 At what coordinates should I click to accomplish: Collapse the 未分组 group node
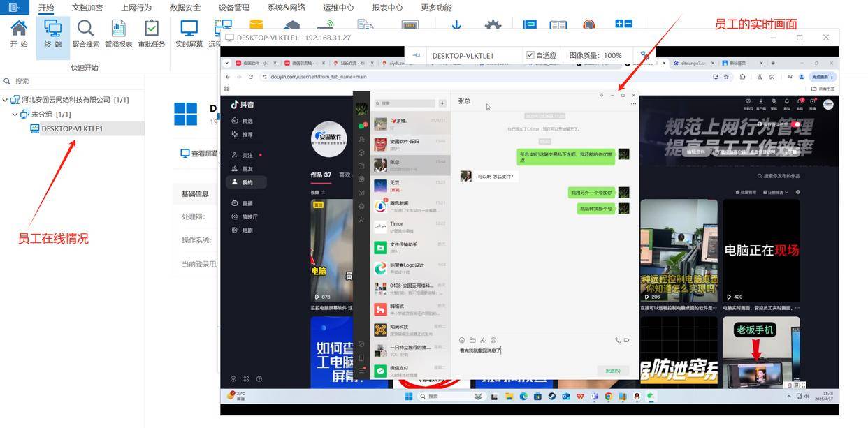(15, 114)
